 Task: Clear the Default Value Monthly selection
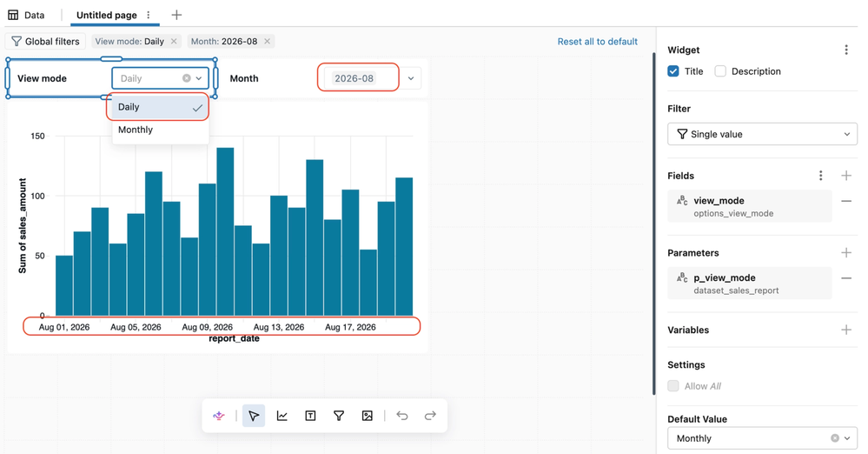click(x=835, y=438)
